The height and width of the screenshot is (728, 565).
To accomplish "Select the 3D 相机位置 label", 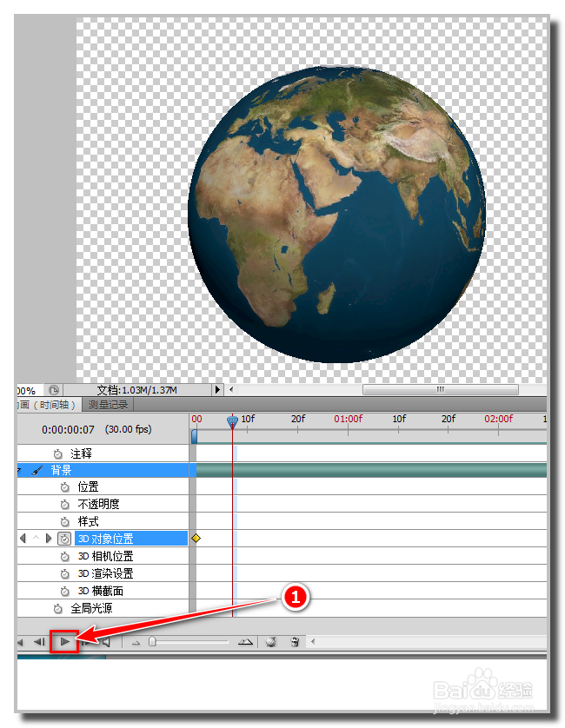I will tap(105, 556).
